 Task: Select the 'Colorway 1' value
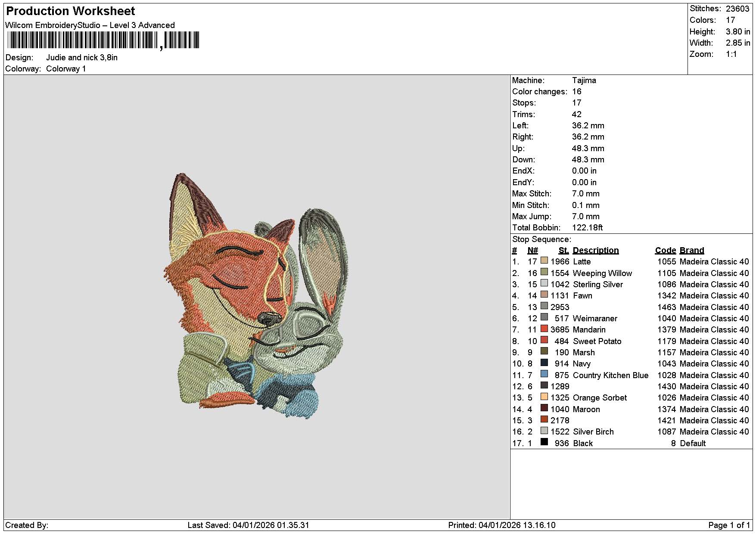tap(66, 68)
